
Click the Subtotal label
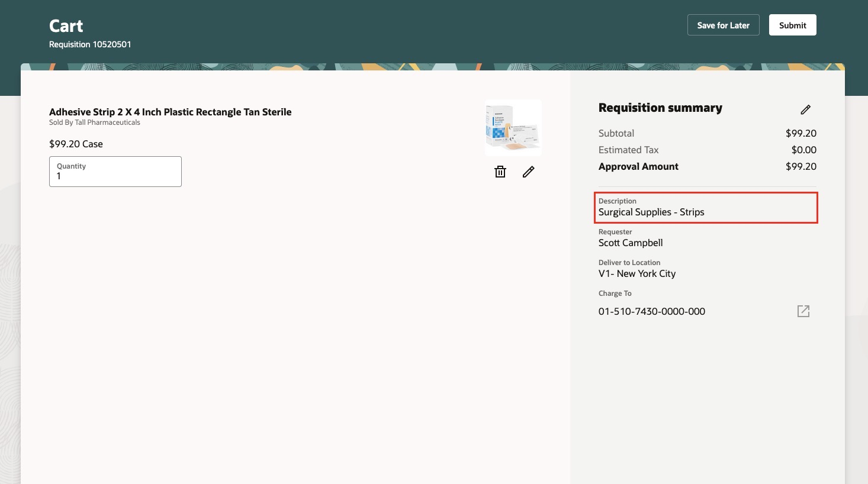point(616,133)
